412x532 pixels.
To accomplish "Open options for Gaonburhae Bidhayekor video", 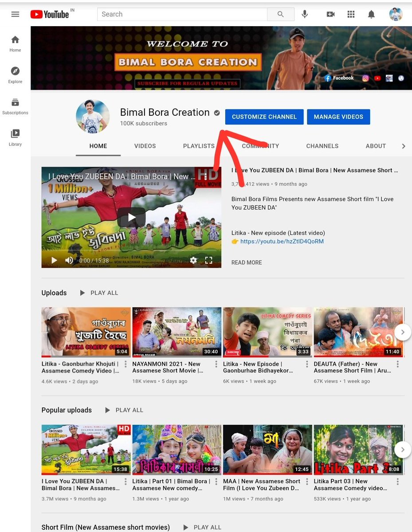I will pyautogui.click(x=307, y=364).
